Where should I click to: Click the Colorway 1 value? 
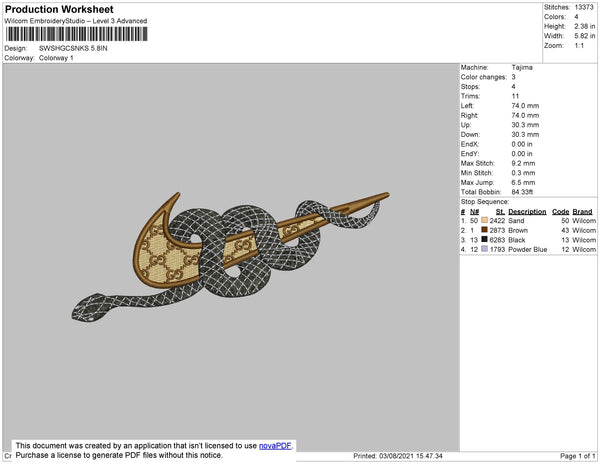coord(56,57)
